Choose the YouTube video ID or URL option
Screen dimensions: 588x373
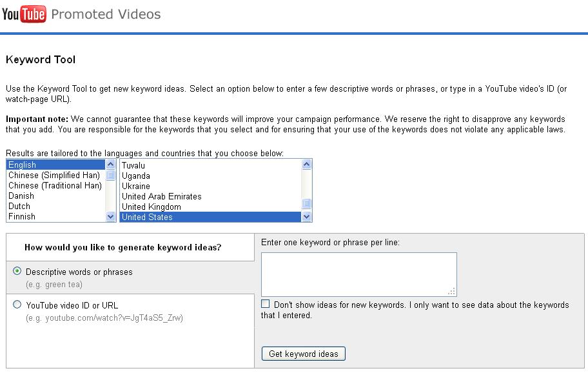point(17,305)
